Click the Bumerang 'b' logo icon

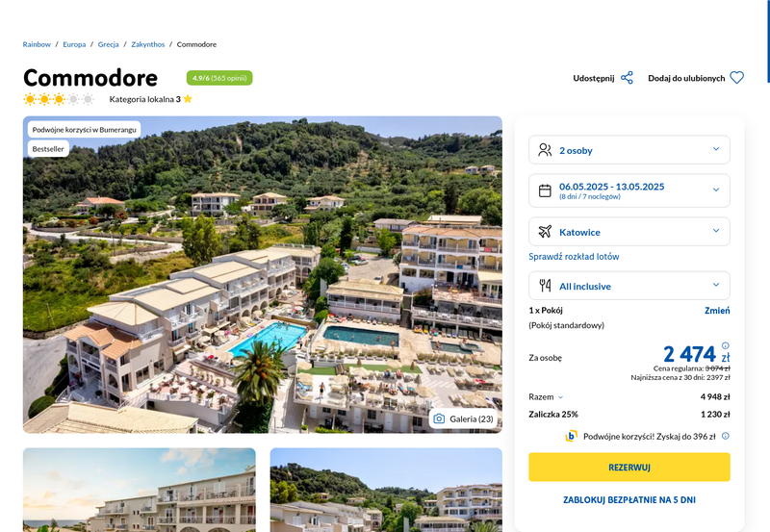[571, 436]
